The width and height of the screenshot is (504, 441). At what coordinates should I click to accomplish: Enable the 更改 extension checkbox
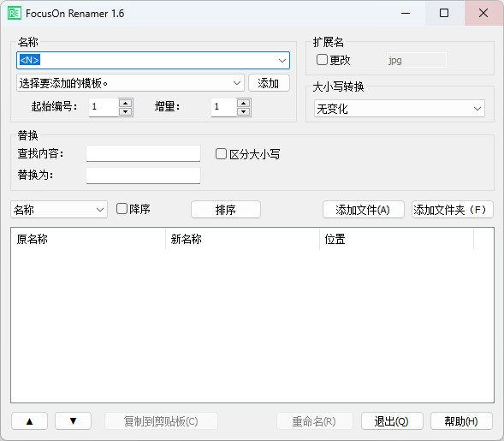(322, 59)
